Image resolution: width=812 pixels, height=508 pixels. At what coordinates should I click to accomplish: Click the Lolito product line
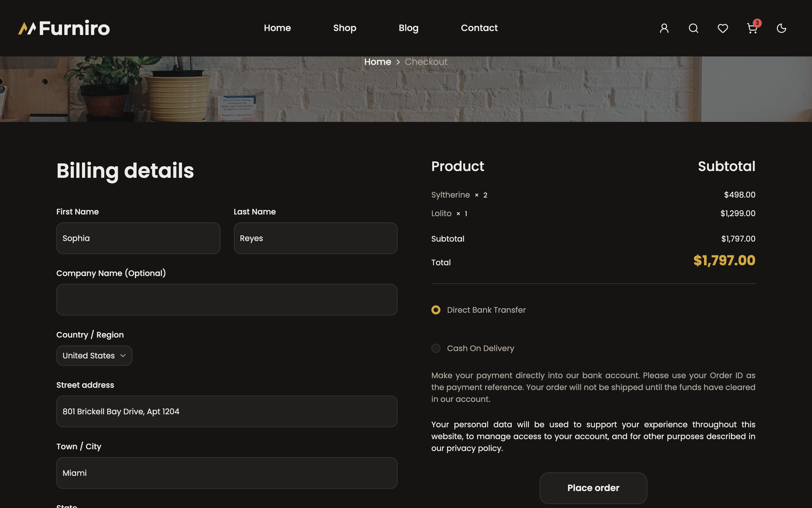pos(449,213)
